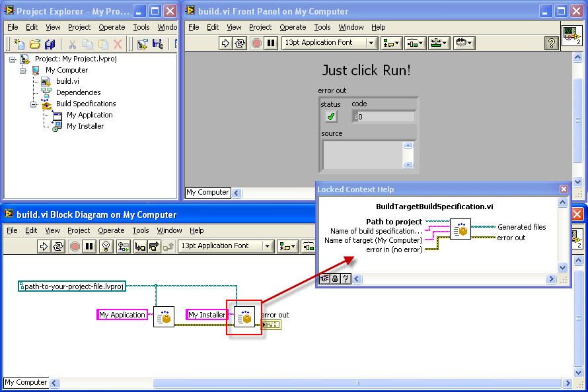Click New VI icon in Project Explorer toolbar
Screen dimensions: 588x392
tap(20, 44)
